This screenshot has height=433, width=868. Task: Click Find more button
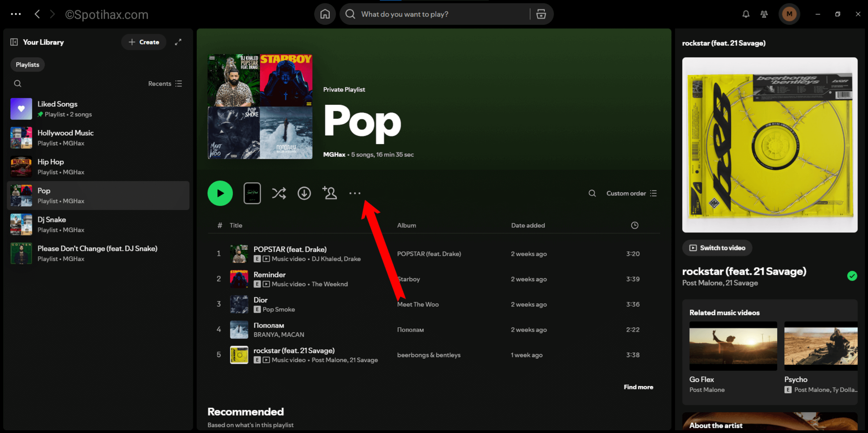pyautogui.click(x=638, y=387)
